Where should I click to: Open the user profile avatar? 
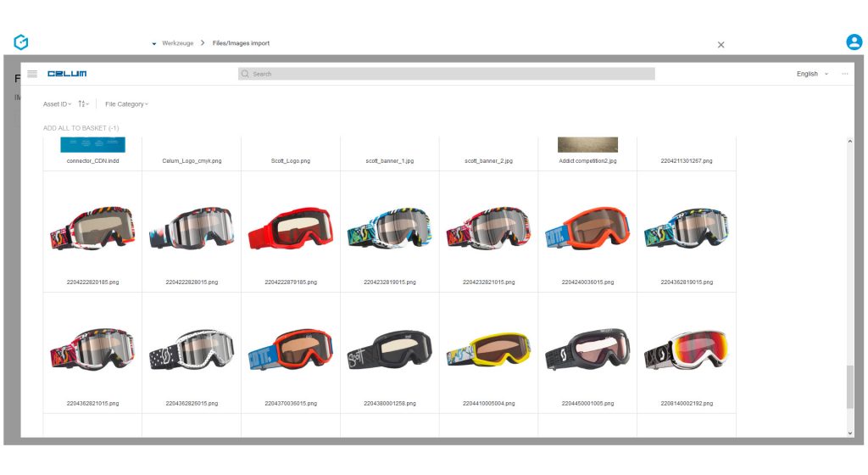[854, 42]
